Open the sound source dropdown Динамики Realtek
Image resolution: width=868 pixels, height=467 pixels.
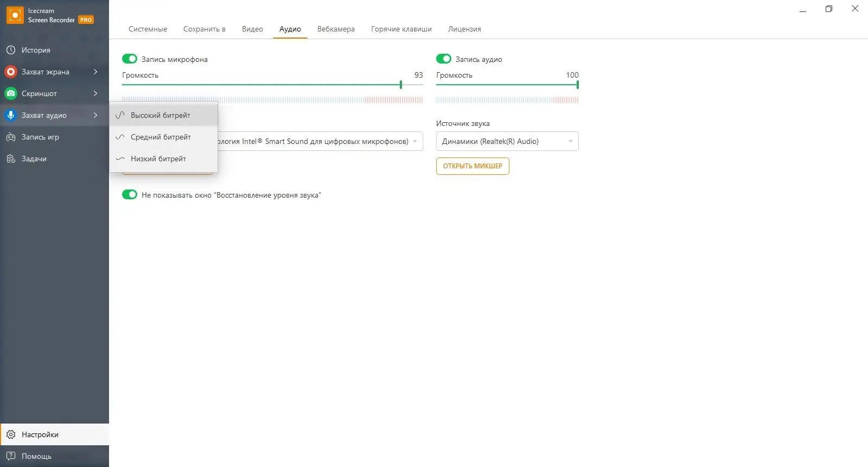tap(507, 141)
